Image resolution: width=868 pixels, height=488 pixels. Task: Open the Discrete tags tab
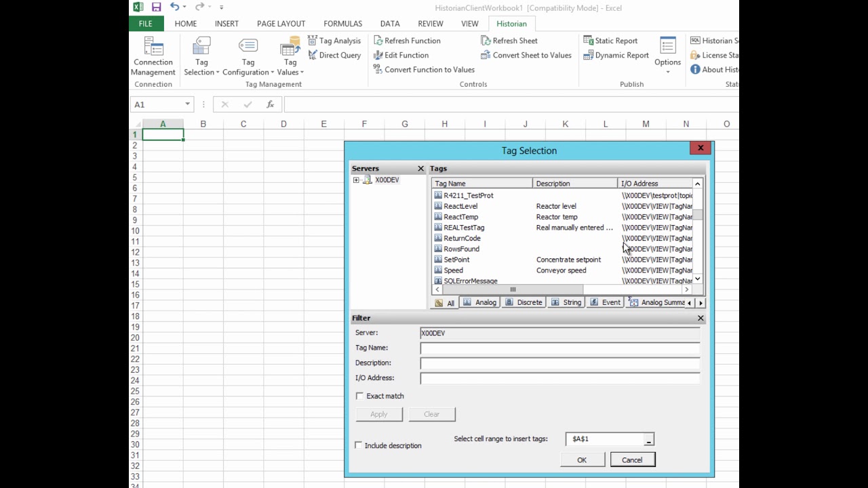(524, 302)
